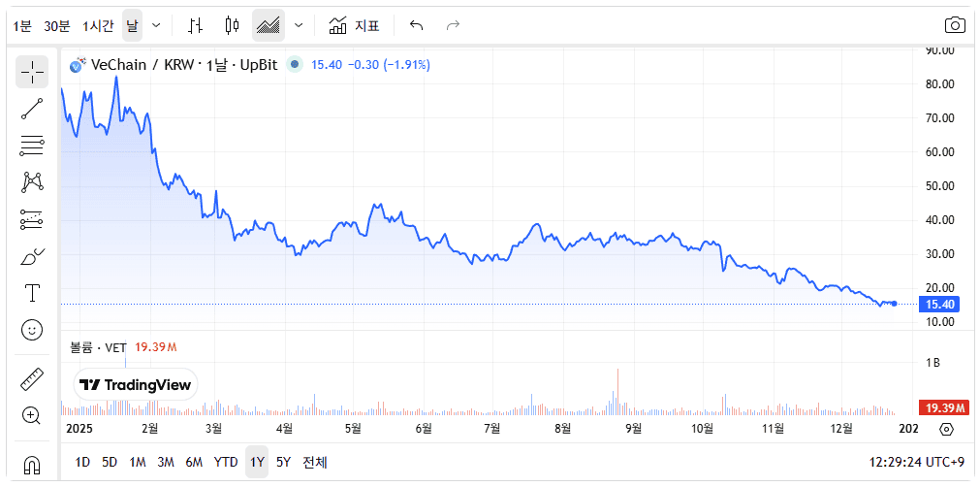Click the 80.00 price scale label

point(939,84)
